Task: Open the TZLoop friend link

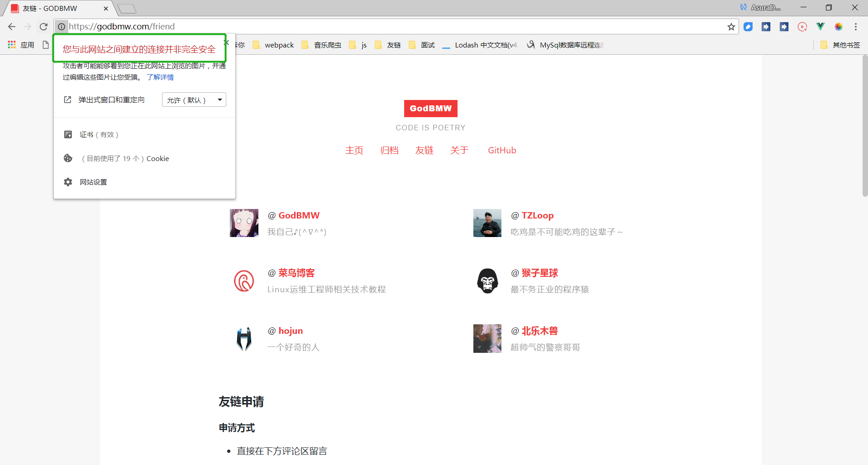Action: point(537,215)
